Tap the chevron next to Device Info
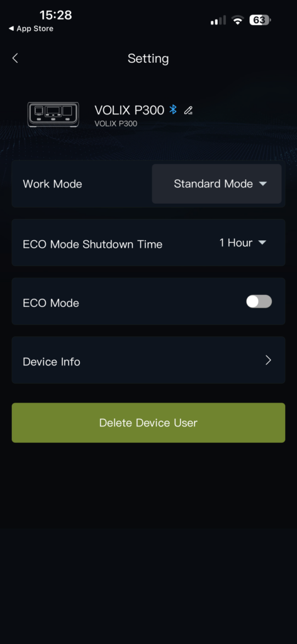 coord(268,360)
